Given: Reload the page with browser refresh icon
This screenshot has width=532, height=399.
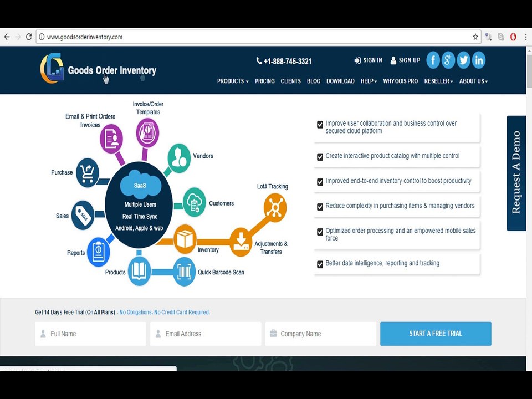Looking at the screenshot, I should tap(29, 37).
